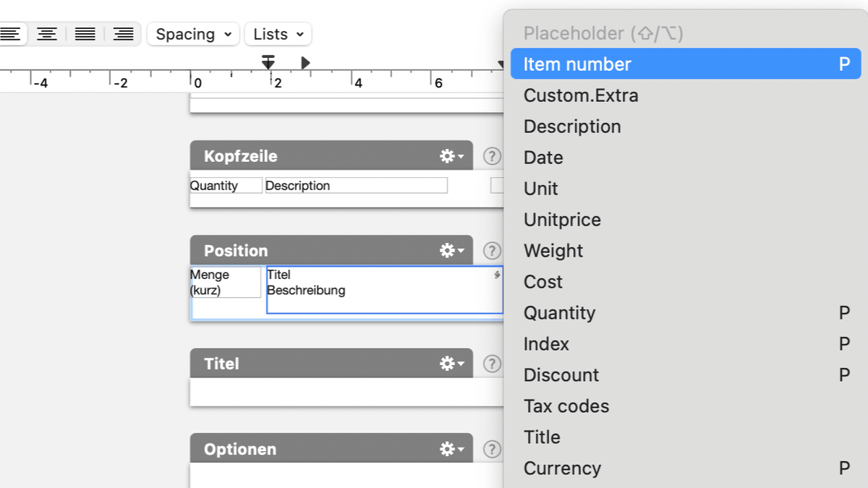The width and height of the screenshot is (868, 488).
Task: Choose Unitprice placeholder
Action: pos(686,220)
